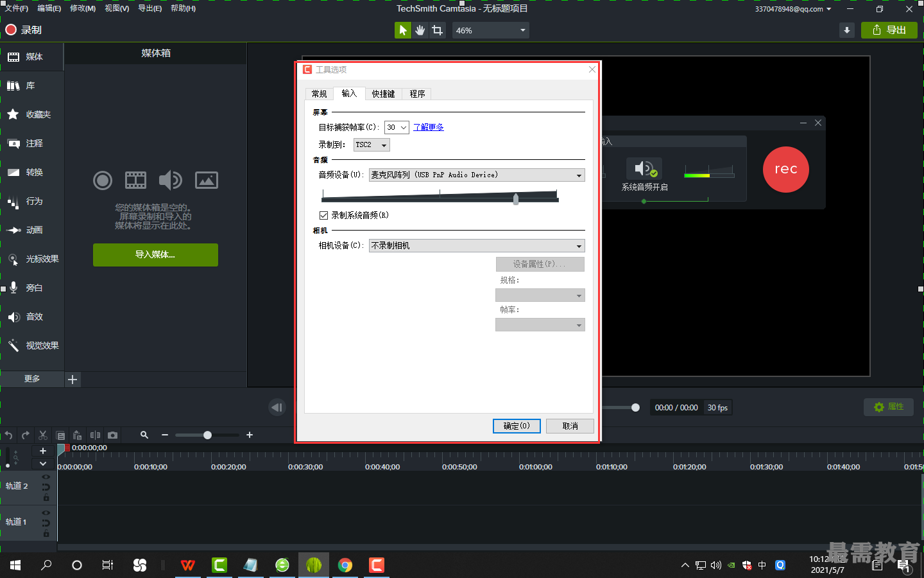Open the 目标捕获帧率 30 dropdown
Screen dimensions: 924x578
(397, 127)
